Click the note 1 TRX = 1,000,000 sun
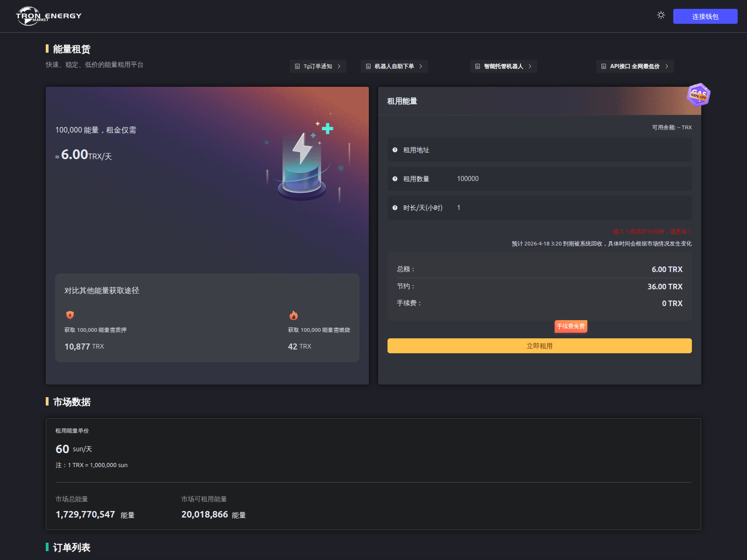The width and height of the screenshot is (747, 560). tap(92, 465)
